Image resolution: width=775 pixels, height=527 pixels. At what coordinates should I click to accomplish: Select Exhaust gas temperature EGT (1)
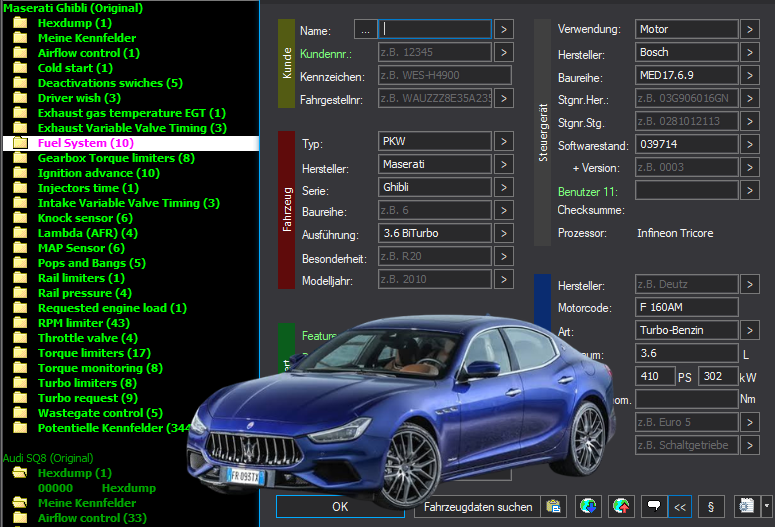(132, 113)
